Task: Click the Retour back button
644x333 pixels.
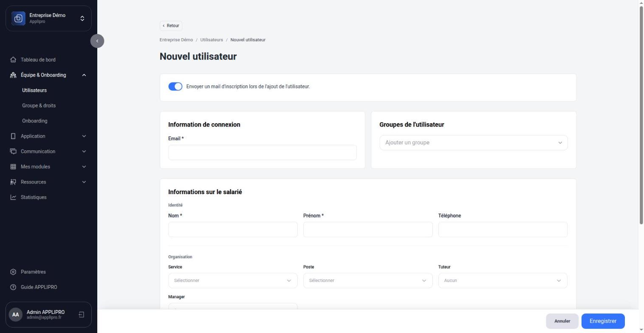Action: click(x=171, y=26)
